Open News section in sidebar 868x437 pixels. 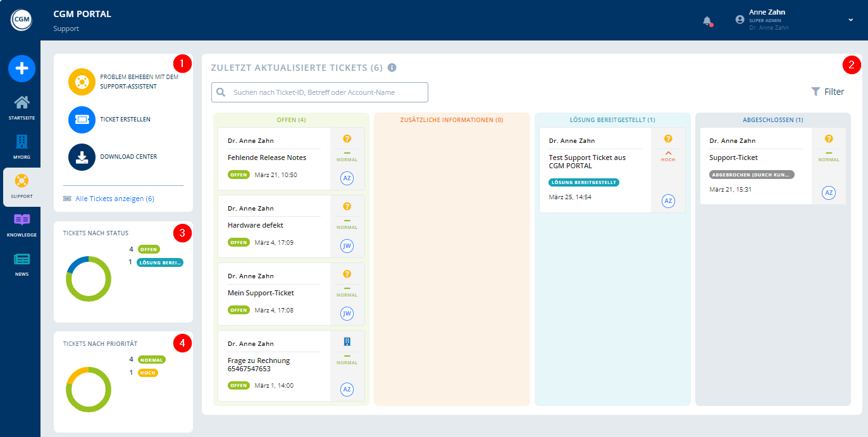(22, 264)
